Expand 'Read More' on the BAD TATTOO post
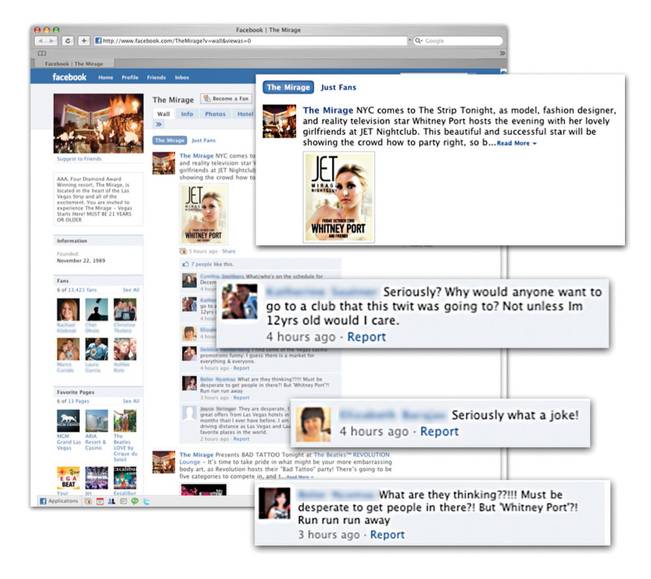The height and width of the screenshot is (579, 651). click(300, 477)
